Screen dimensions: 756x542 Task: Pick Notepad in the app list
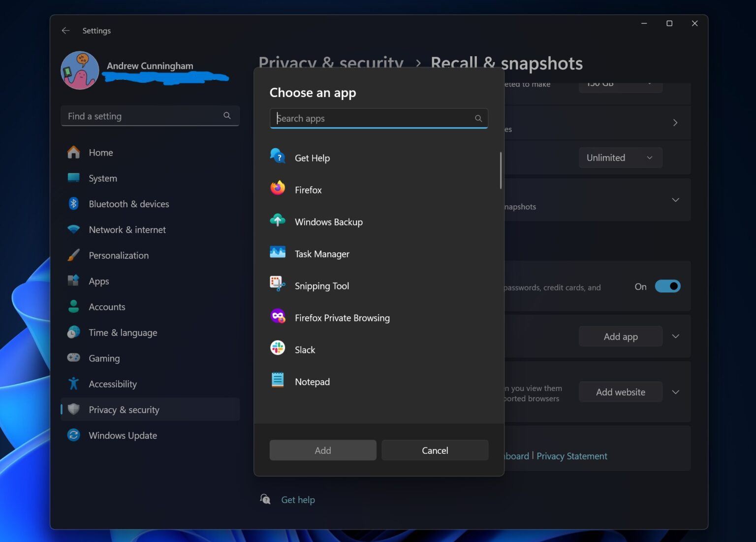(x=312, y=382)
